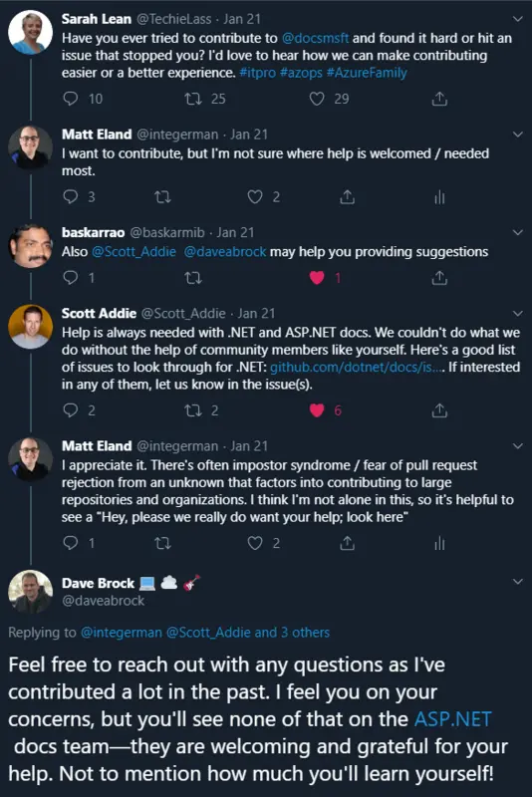The height and width of the screenshot is (797, 532).
Task: Retweet Matt Eland's first reply
Action: (162, 196)
